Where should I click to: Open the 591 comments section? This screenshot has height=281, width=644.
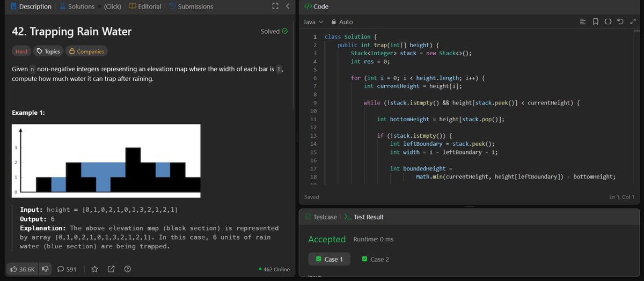(x=67, y=269)
